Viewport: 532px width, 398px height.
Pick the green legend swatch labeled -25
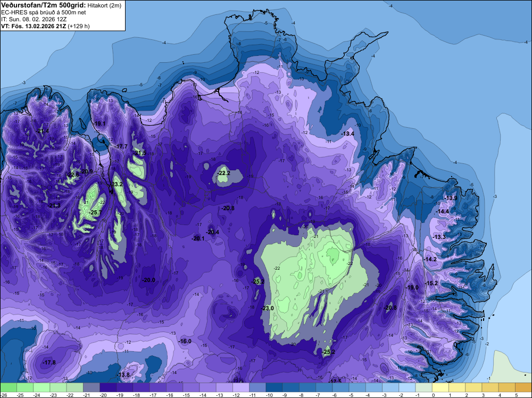[x=25, y=387]
